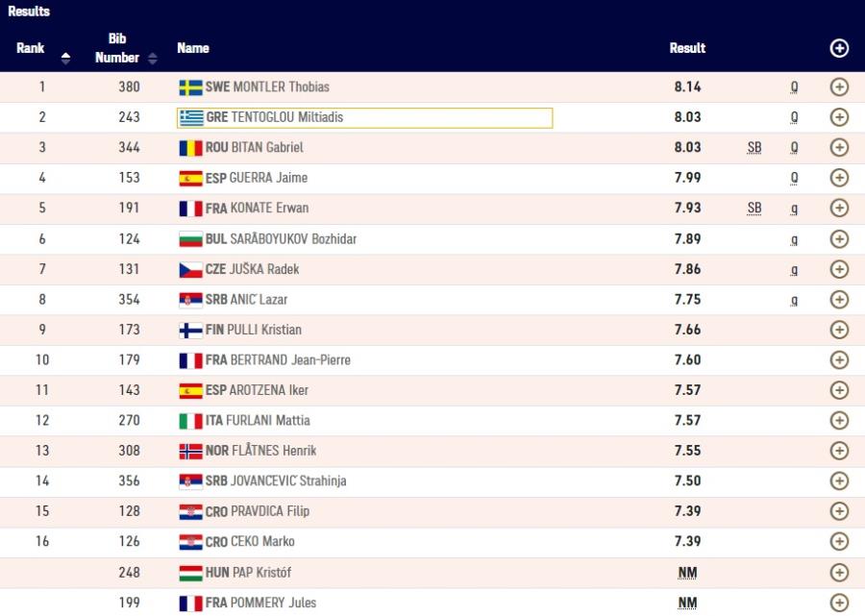Click the Sweden flag icon
The height and width of the screenshot is (616, 865).
191,87
